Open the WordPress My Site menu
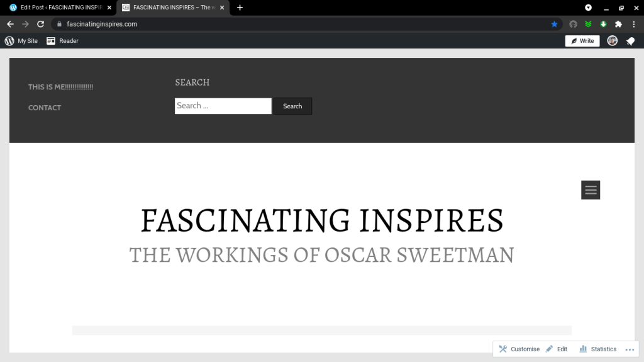Screen dimensions: 644x362 21,41
